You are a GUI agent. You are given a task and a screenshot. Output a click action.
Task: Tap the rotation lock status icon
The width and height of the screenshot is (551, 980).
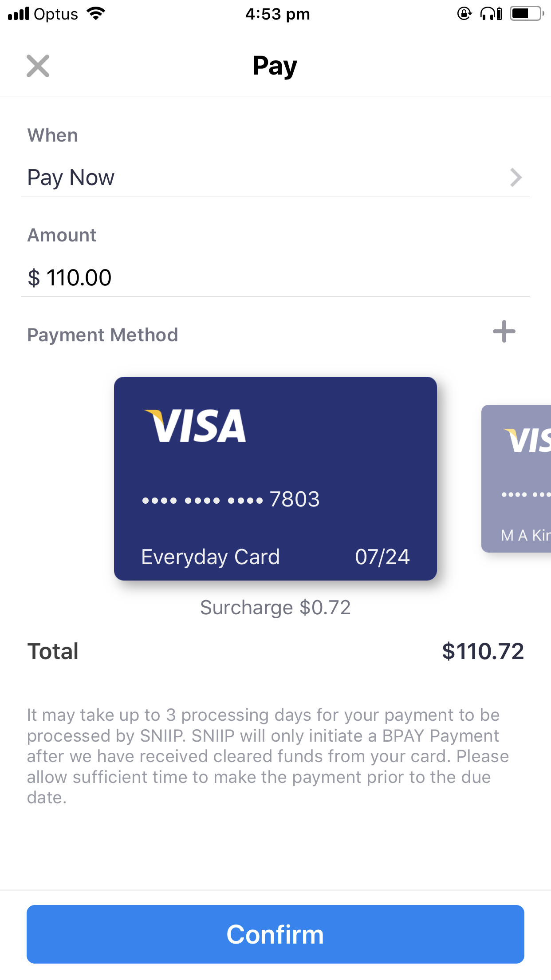[x=464, y=14]
